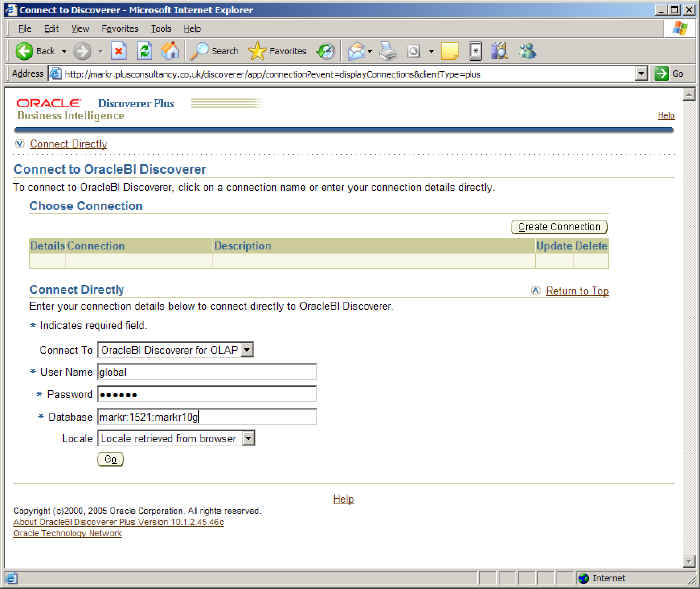Image resolution: width=700 pixels, height=589 pixels.
Task: Open the Tools menu
Action: tap(161, 29)
